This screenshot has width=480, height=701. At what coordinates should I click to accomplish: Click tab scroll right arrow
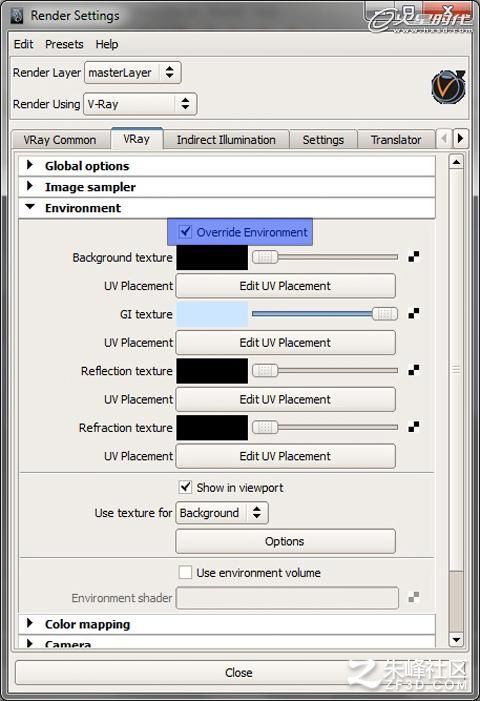460,139
